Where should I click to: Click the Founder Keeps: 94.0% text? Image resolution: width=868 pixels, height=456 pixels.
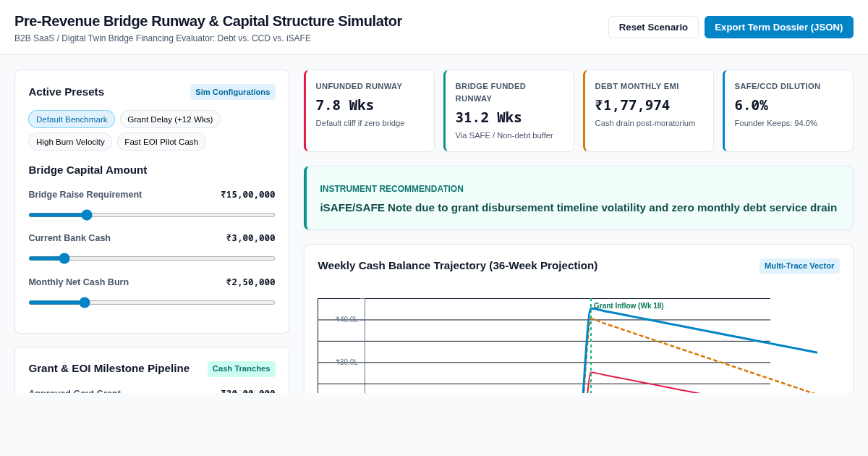click(x=776, y=123)
